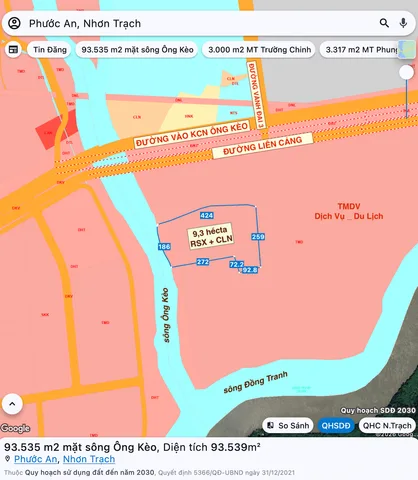
Task: Open the Nhơn Trạch link
Action: tap(89, 459)
